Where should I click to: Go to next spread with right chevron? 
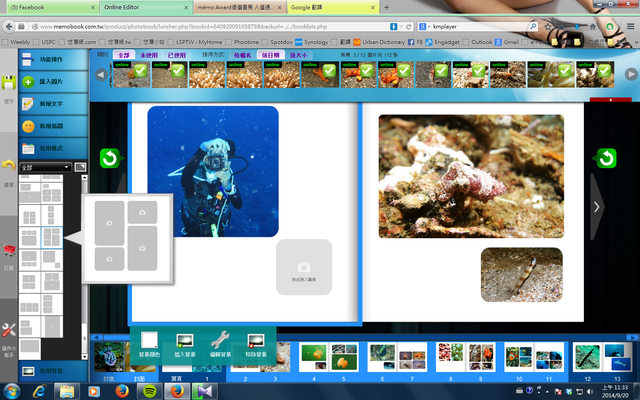click(x=597, y=207)
